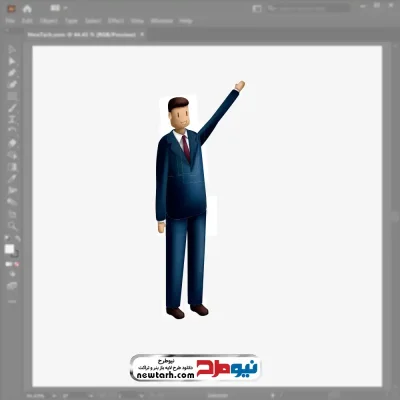Screen dimensions: 400x400
Task: Select the Shape Builder tool
Action: click(12, 155)
